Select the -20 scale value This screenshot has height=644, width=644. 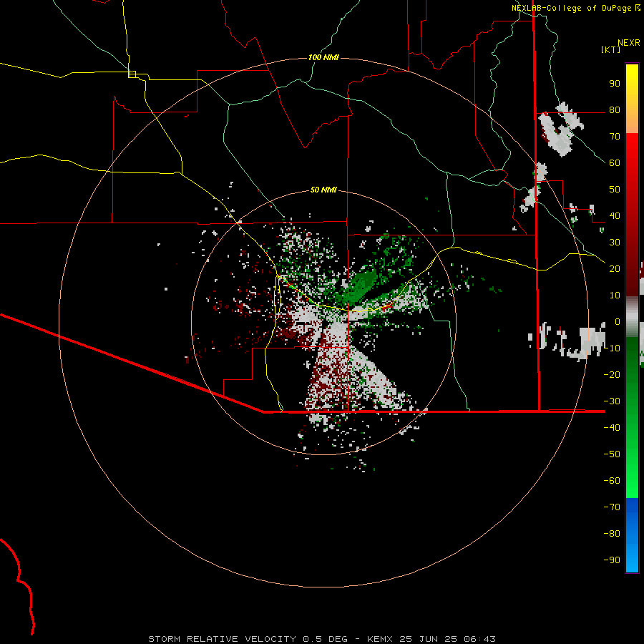612,374
